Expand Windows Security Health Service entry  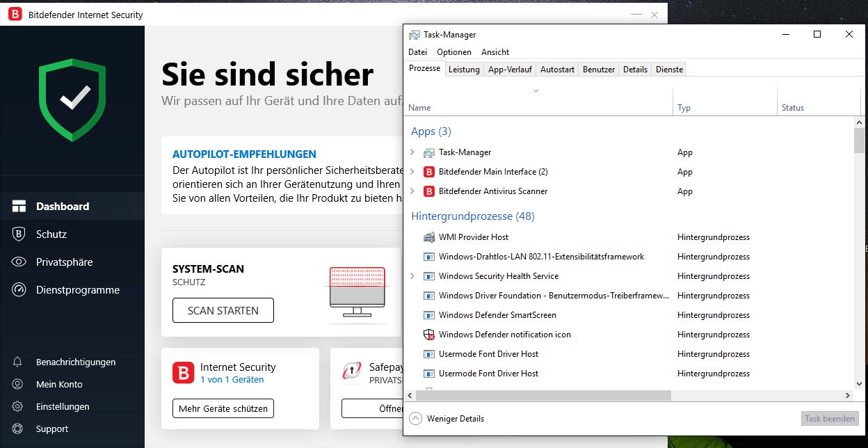coord(412,275)
